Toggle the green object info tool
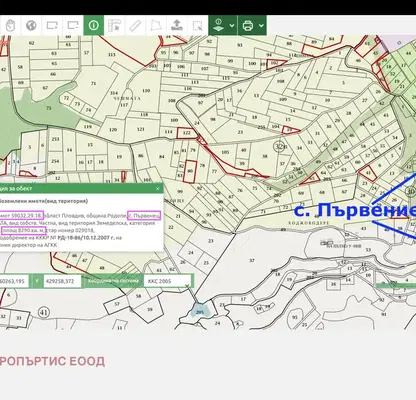Viewport: 416px width, 400px height. 94,25
